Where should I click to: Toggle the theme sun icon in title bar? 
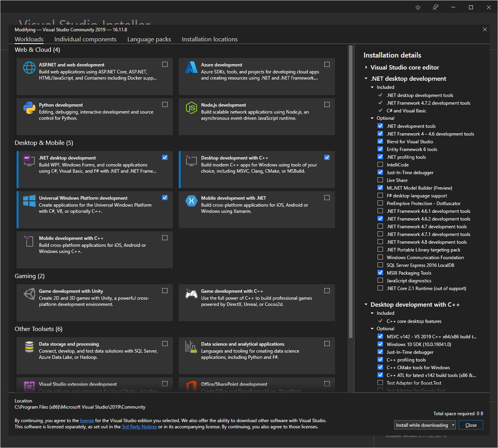click(418, 7)
